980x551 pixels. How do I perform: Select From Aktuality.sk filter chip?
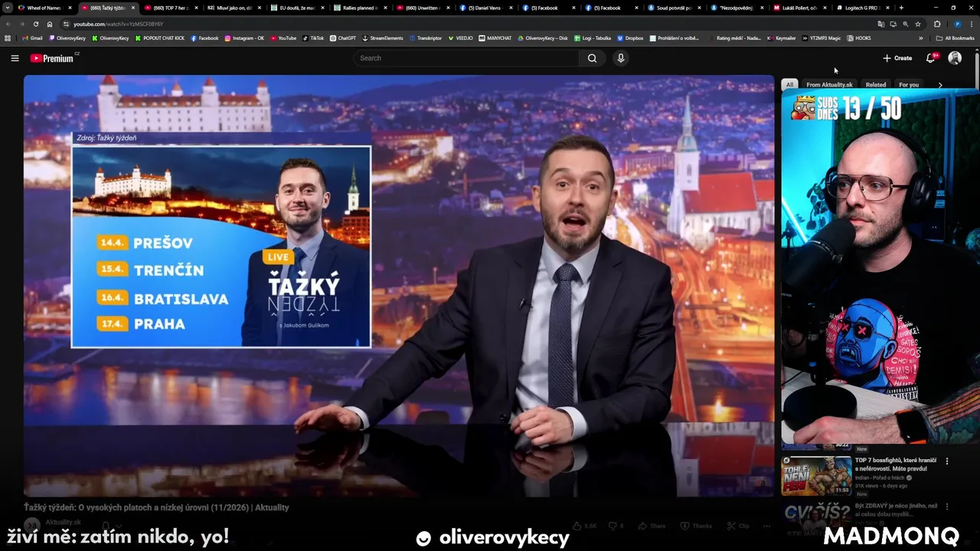pos(829,85)
